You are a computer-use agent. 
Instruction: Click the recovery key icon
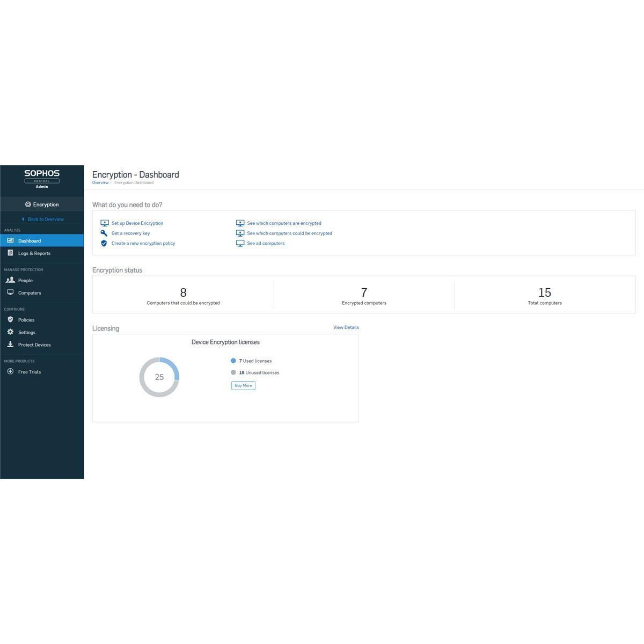104,233
